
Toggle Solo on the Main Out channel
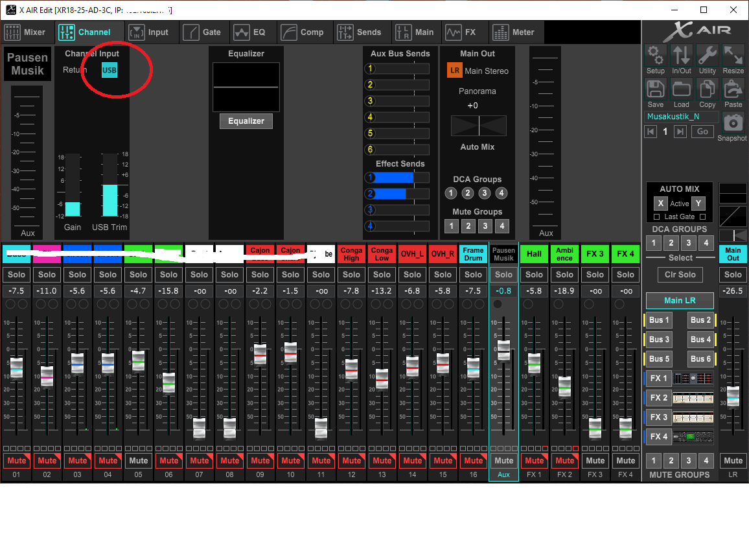click(733, 275)
